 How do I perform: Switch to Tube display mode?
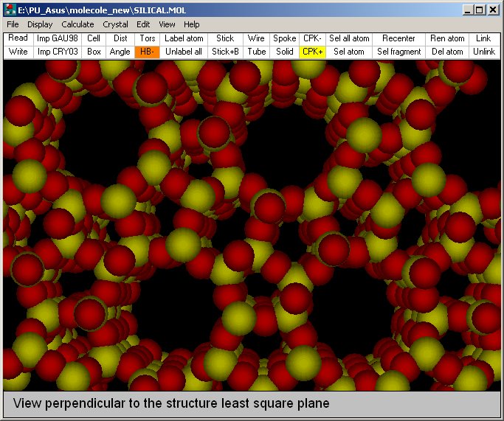pyautogui.click(x=256, y=52)
